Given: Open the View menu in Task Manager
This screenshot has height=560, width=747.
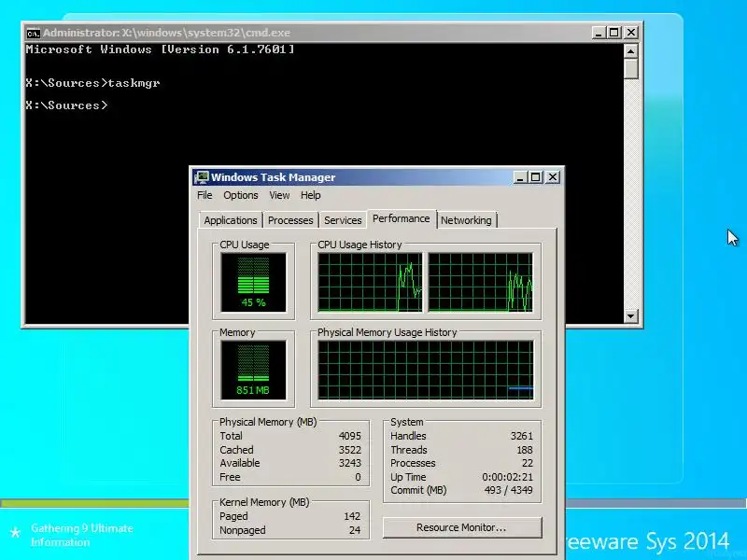Looking at the screenshot, I should (x=279, y=195).
